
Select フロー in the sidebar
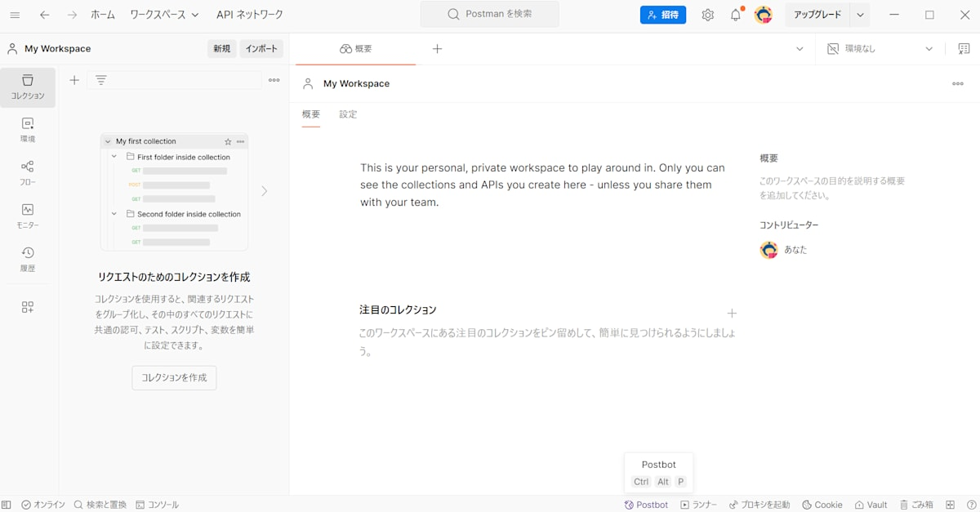tap(28, 174)
